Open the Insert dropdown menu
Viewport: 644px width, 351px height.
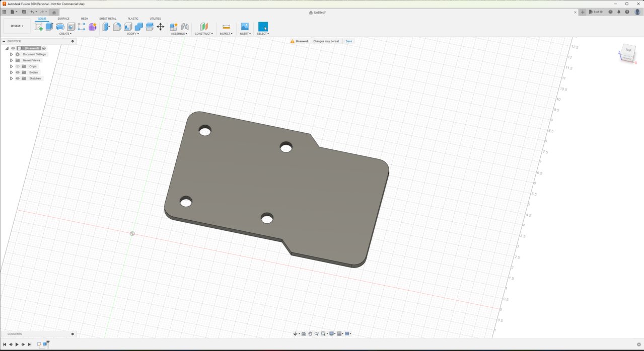click(245, 34)
